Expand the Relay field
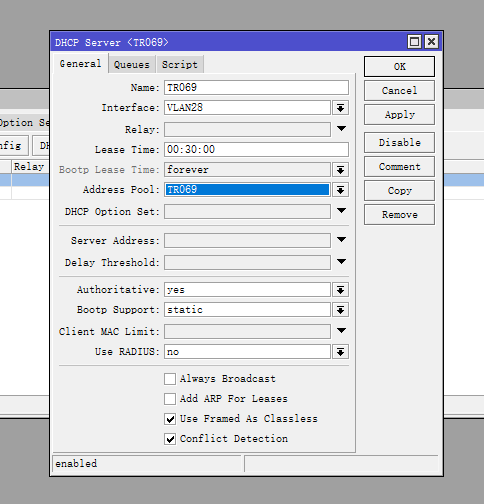The width and height of the screenshot is (484, 504). click(x=341, y=129)
